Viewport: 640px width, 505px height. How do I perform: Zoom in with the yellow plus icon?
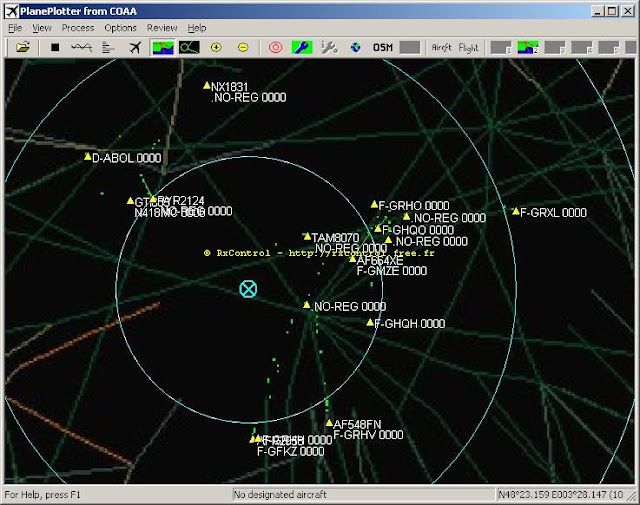click(216, 48)
